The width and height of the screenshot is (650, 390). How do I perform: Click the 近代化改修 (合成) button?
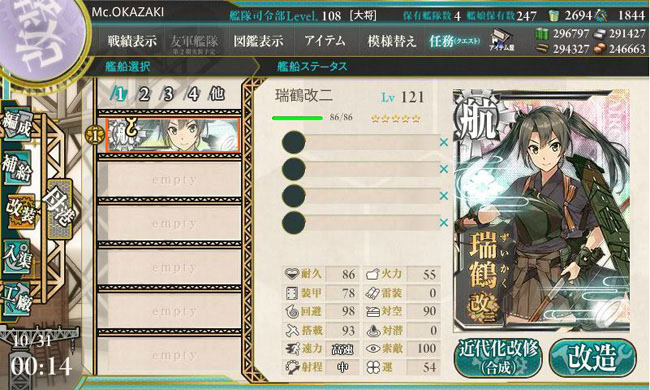click(x=498, y=358)
